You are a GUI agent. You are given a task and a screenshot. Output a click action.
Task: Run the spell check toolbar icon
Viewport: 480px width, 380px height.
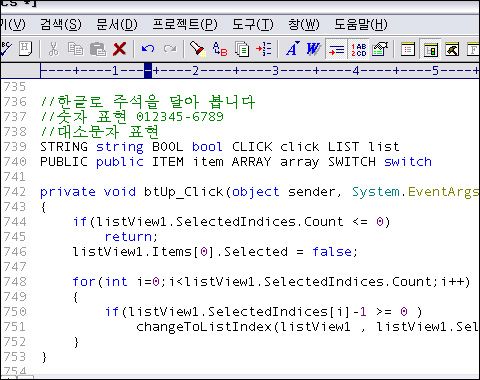(5, 49)
